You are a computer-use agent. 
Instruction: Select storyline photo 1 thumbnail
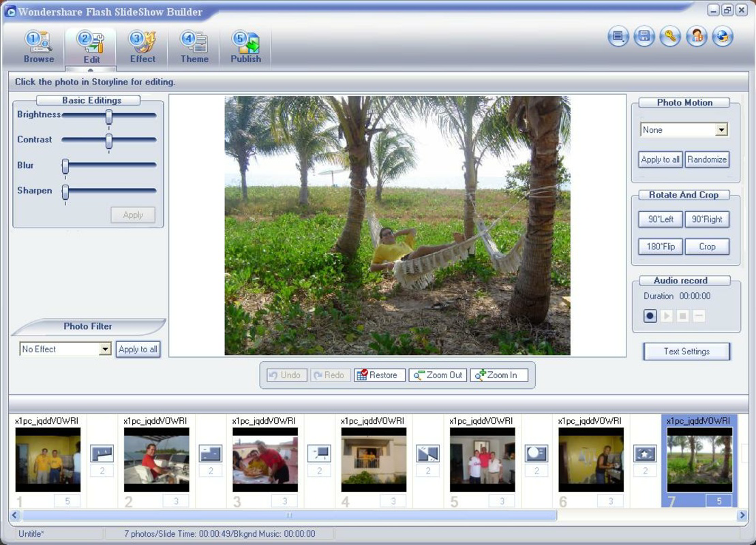[x=48, y=460]
